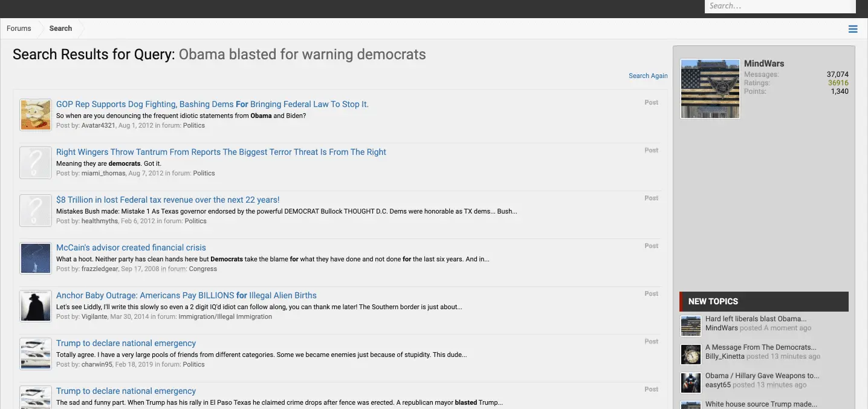
Task: Open 'GOP Rep Supports Dog Fighting' result
Action: 212,104
